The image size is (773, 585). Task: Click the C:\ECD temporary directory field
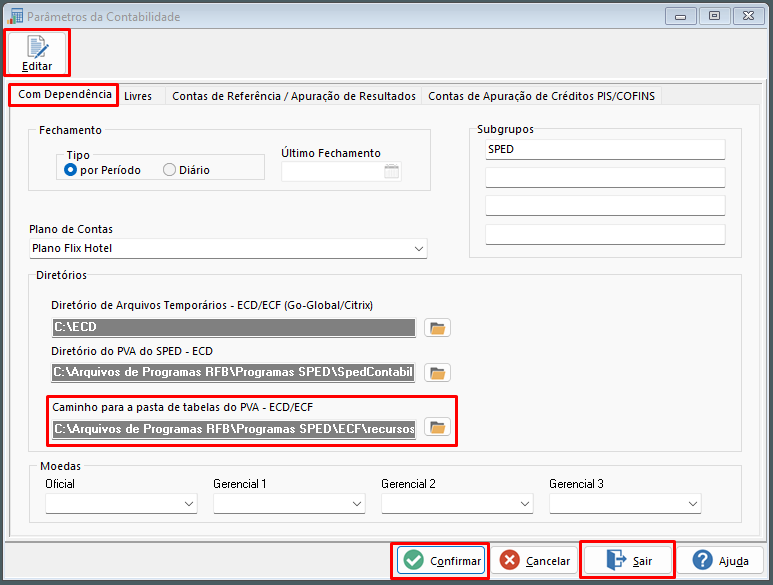[234, 327]
